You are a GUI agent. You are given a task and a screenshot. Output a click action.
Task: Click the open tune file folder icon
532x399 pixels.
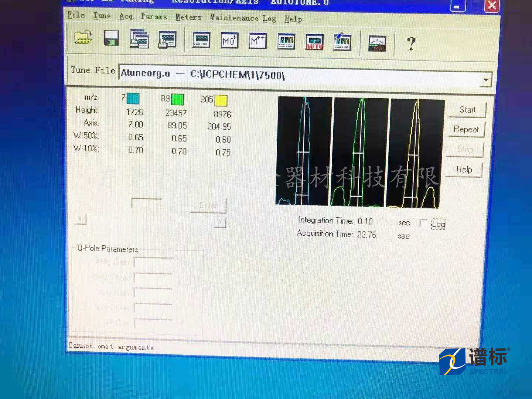click(x=83, y=37)
